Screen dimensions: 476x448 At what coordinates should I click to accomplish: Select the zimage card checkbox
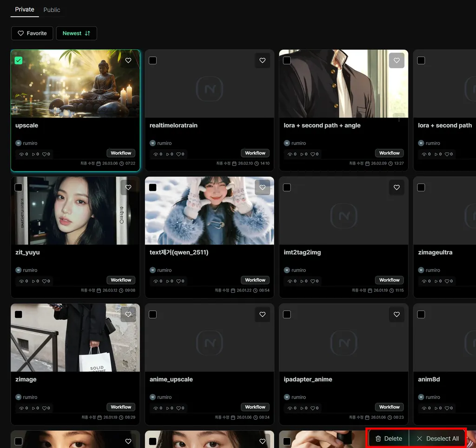tap(19, 314)
